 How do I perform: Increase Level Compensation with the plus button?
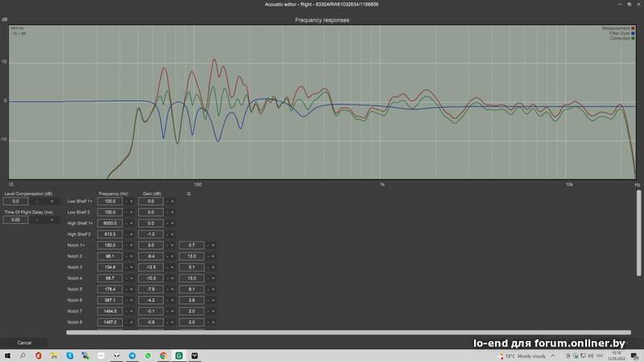pyautogui.click(x=52, y=202)
